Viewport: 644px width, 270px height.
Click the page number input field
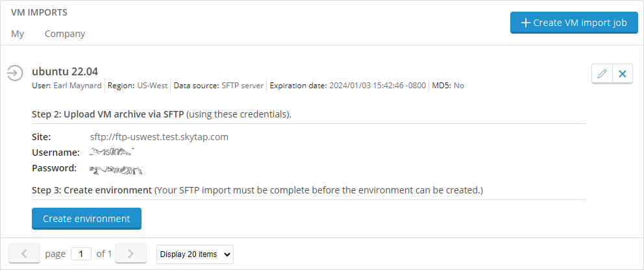[x=81, y=254]
